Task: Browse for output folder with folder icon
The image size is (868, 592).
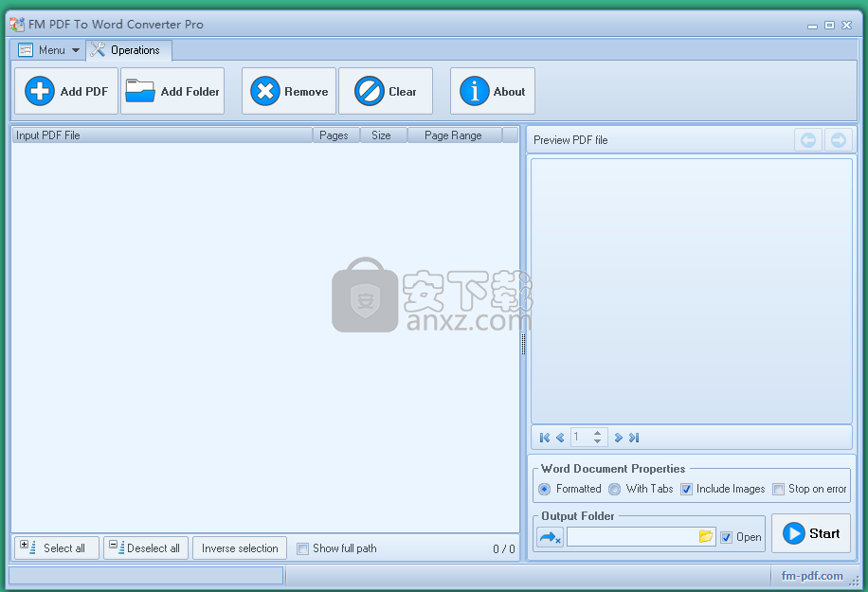Action: point(706,536)
